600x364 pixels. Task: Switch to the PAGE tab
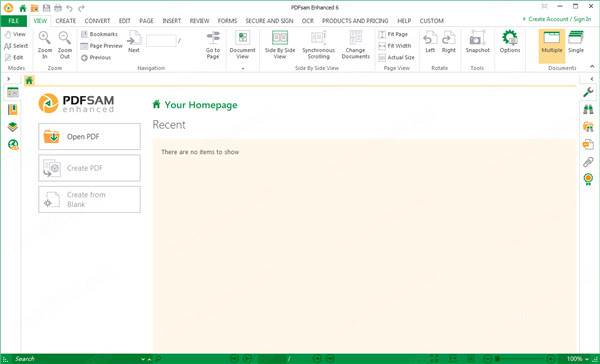[146, 21]
